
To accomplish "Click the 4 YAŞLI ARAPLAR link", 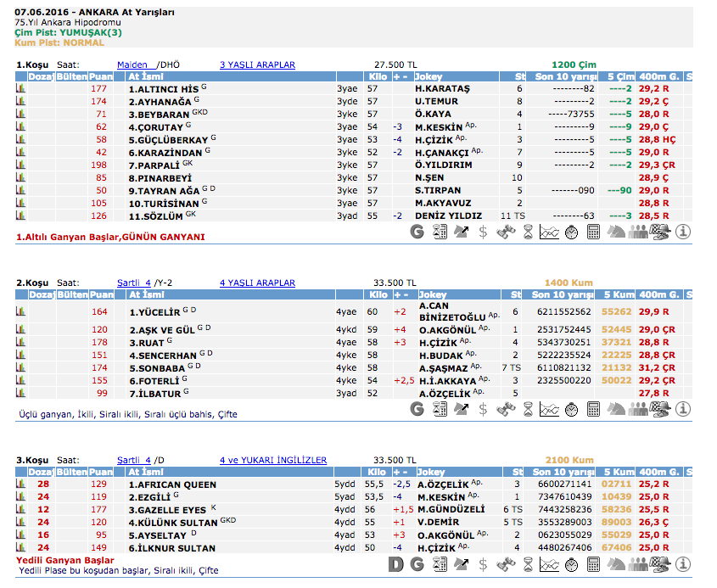I will coord(257,283).
